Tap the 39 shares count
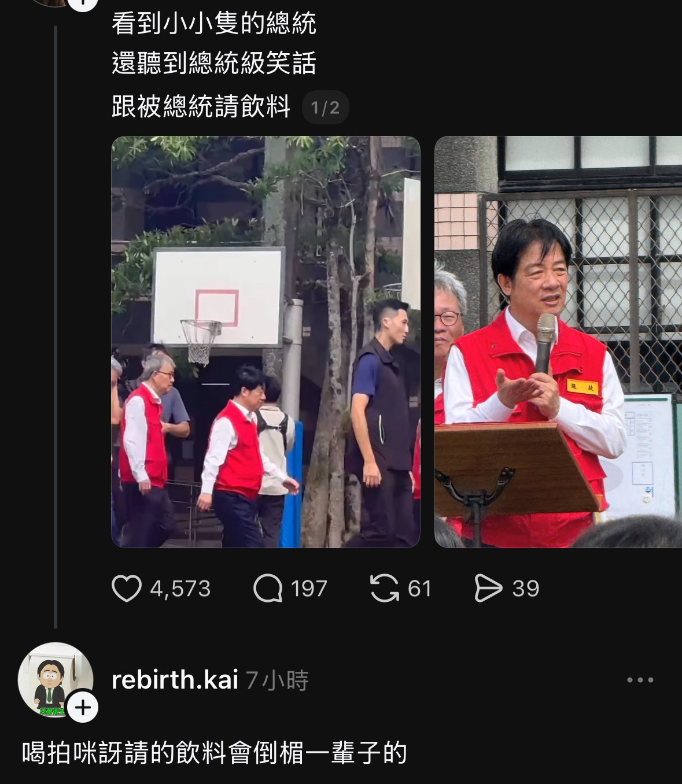 (525, 589)
